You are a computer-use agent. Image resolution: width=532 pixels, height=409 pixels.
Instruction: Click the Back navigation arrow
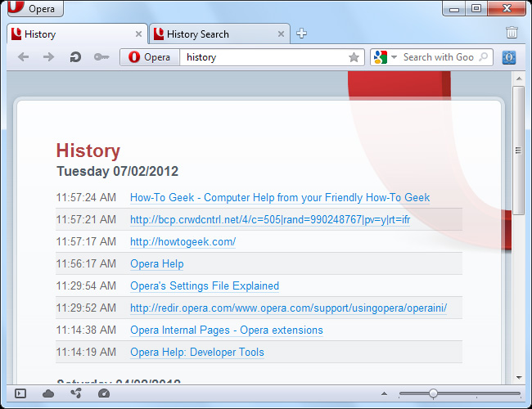coord(23,57)
